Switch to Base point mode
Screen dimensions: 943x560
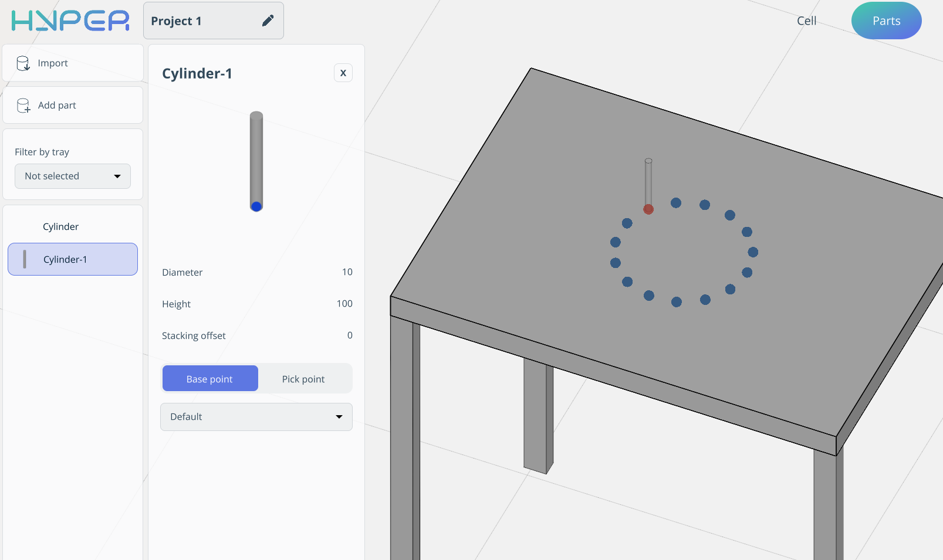(209, 379)
